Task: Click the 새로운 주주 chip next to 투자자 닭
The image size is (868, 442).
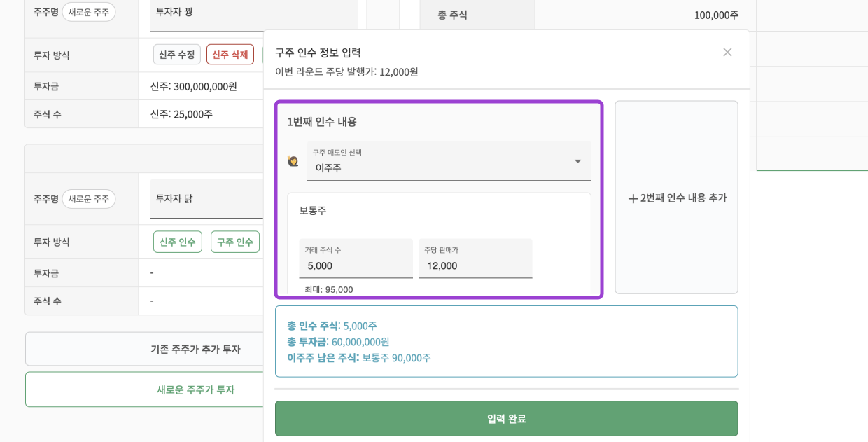Action: [91, 198]
